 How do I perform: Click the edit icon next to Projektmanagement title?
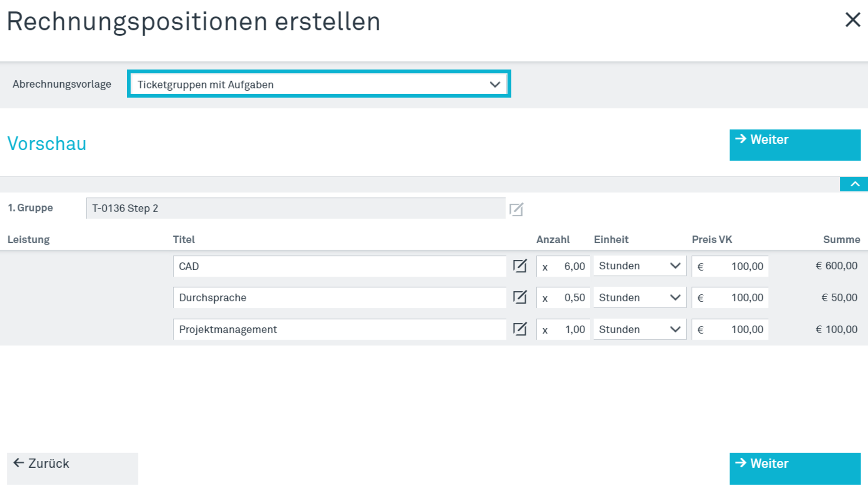point(519,329)
